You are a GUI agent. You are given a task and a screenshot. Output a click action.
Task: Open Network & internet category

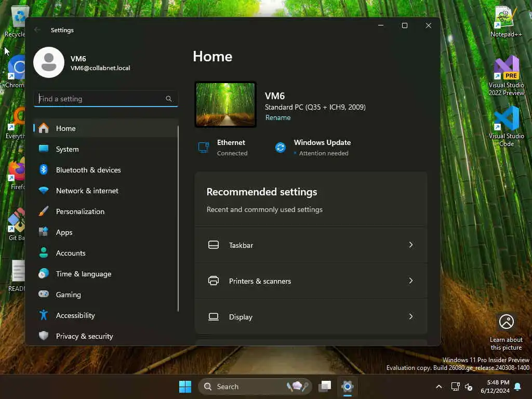[x=105, y=191]
